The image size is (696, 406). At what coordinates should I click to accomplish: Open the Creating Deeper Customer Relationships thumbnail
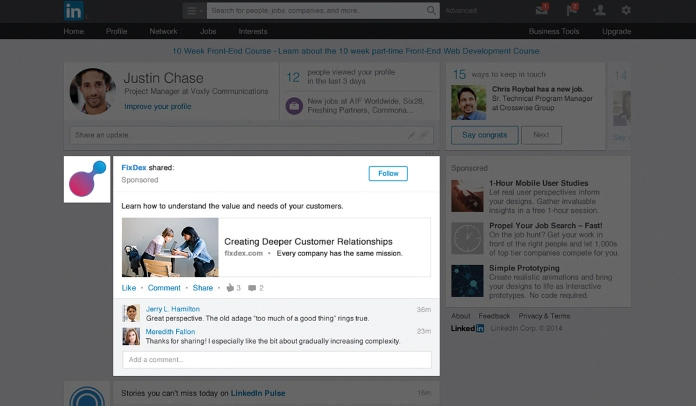[170, 247]
